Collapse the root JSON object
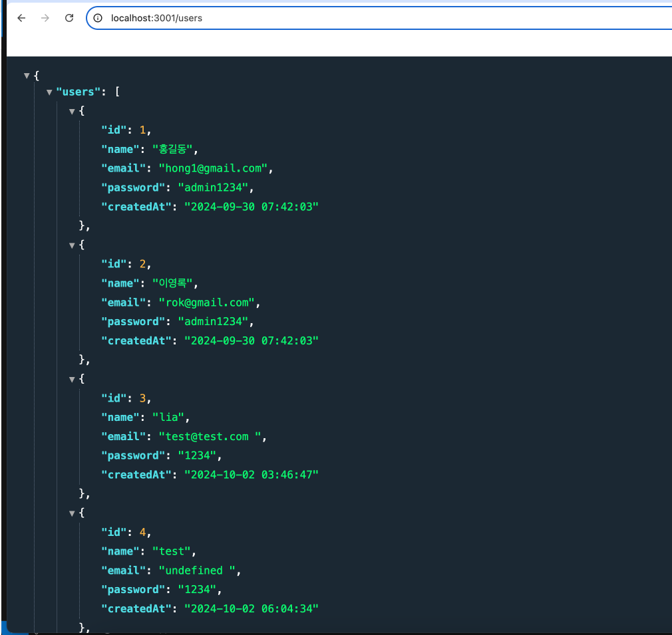Screen dimensions: 672x635 (x=27, y=76)
